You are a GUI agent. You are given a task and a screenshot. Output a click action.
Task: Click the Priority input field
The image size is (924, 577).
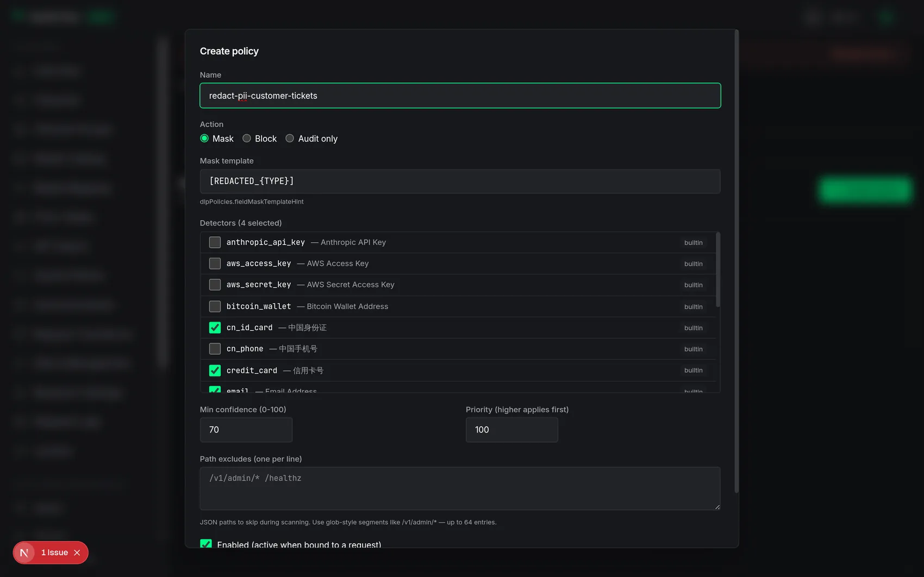512,430
